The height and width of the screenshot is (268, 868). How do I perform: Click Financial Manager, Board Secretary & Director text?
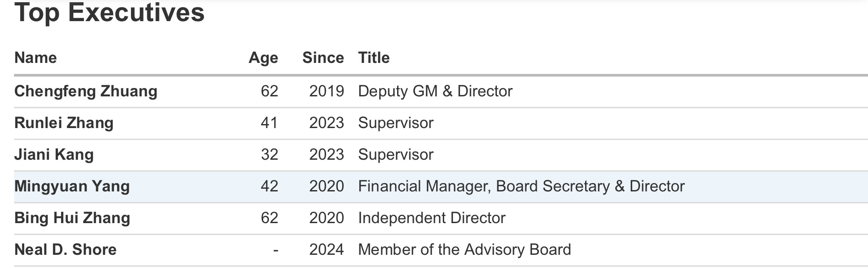(521, 186)
